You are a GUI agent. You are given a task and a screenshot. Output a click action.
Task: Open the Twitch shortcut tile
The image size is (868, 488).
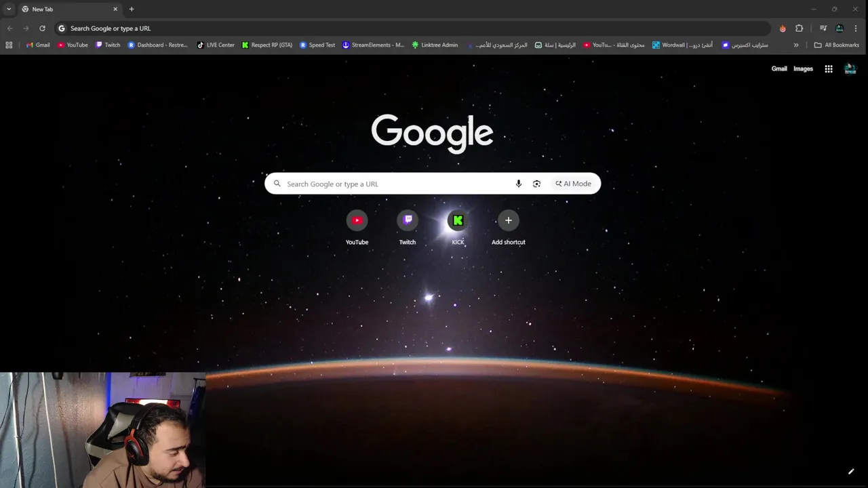pyautogui.click(x=408, y=228)
